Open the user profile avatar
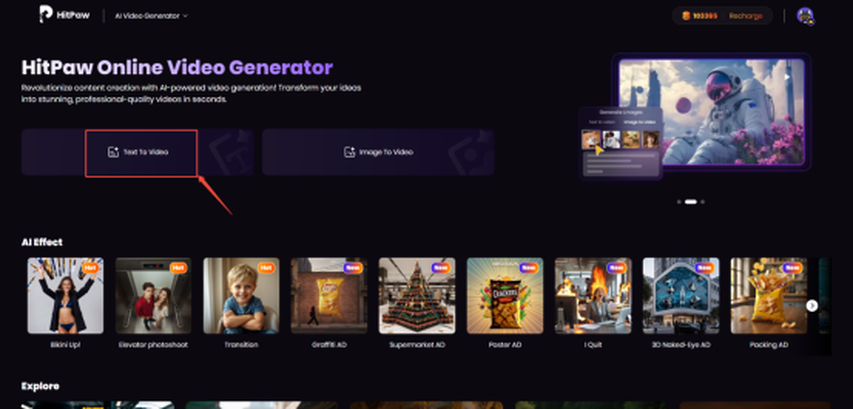 click(x=805, y=16)
